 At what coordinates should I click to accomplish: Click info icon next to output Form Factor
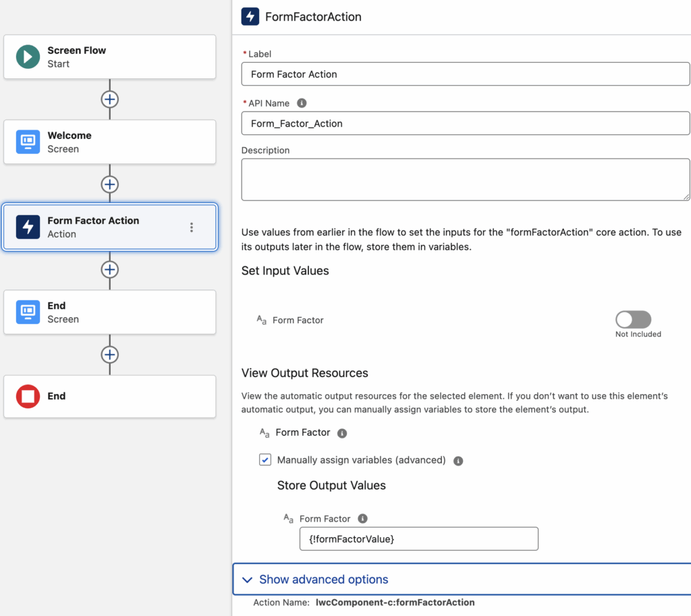[342, 433]
